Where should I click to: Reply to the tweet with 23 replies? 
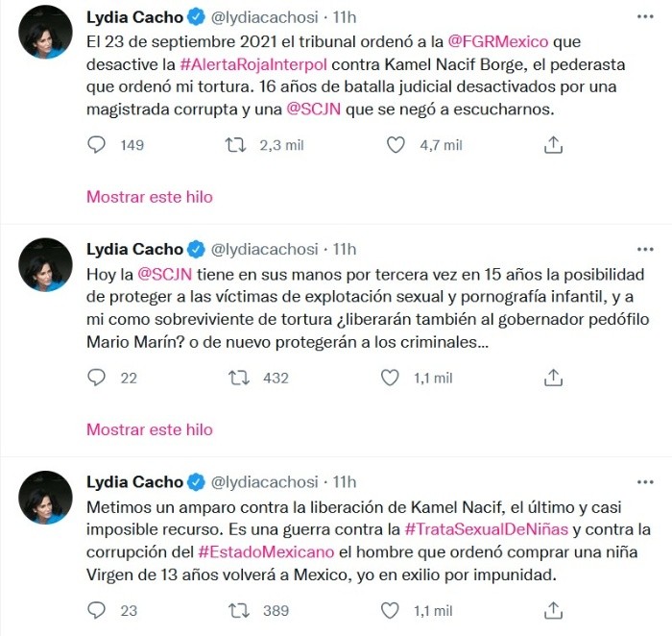[96, 610]
